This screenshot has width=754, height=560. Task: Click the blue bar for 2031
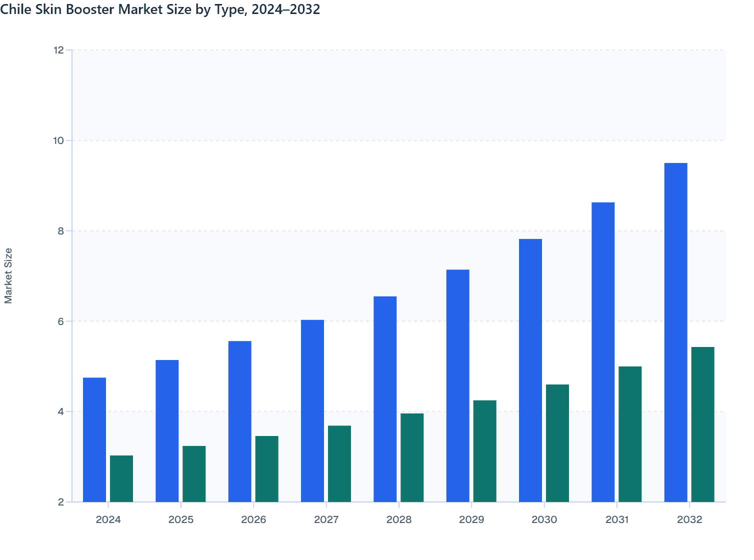[x=603, y=350]
